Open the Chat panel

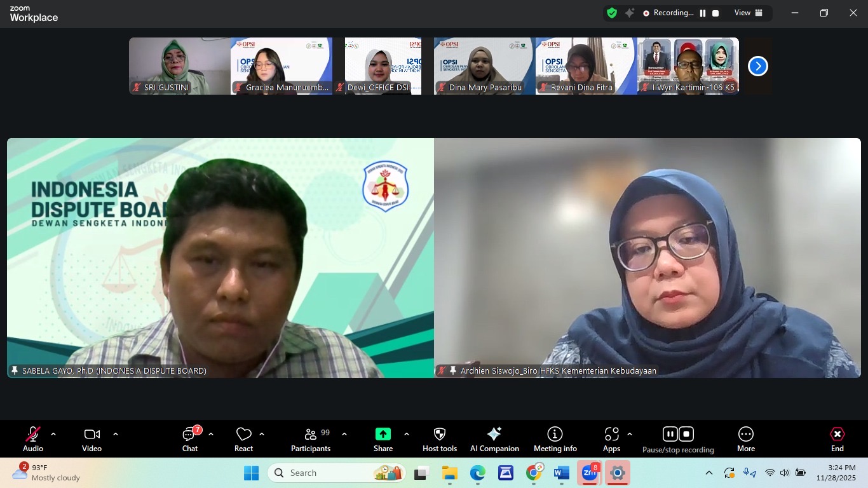[190, 439]
